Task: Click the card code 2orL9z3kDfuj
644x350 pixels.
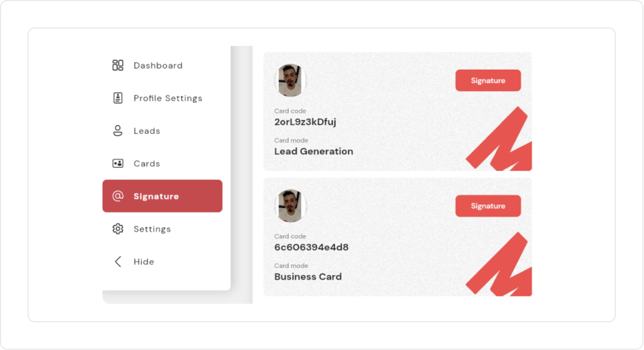Action: coord(305,122)
